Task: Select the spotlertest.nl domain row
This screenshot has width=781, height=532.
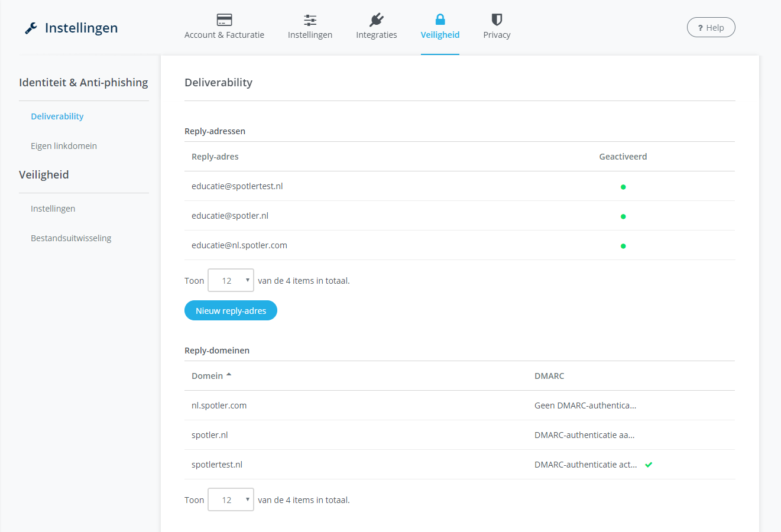Action: point(459,465)
